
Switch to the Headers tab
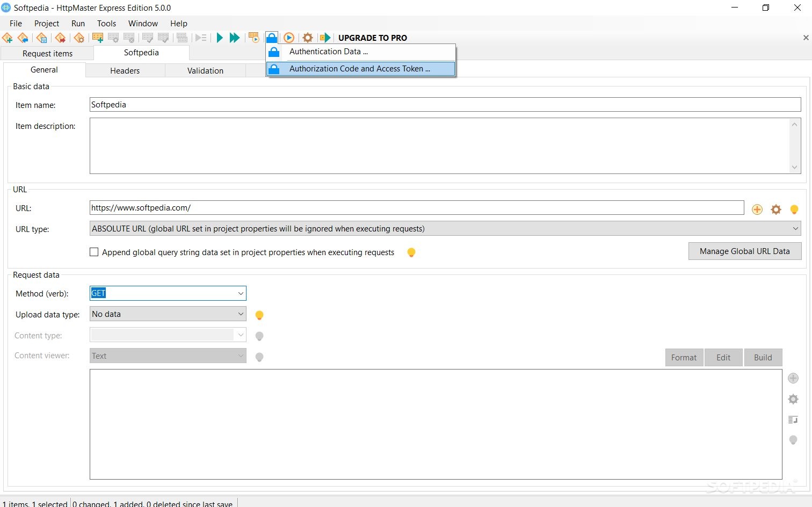[125, 71]
